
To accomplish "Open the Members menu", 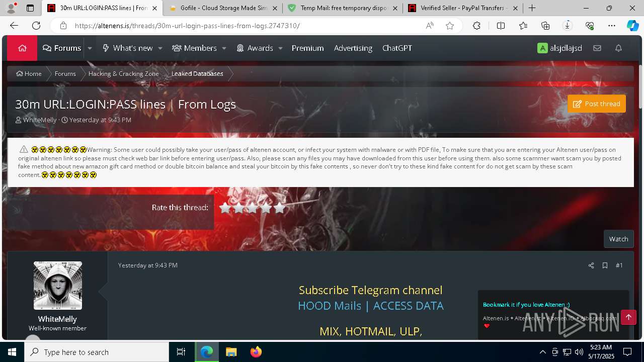I will pyautogui.click(x=194, y=48).
